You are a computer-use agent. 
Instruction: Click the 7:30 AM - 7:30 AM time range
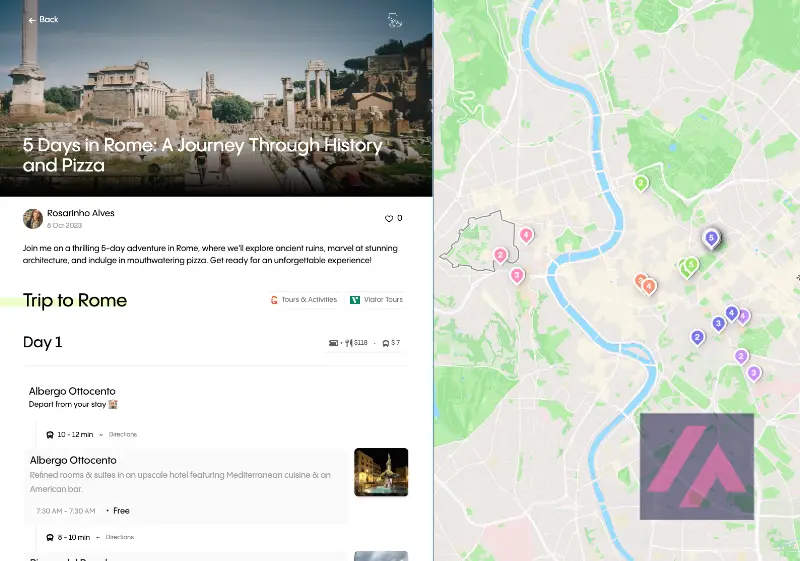(x=66, y=511)
